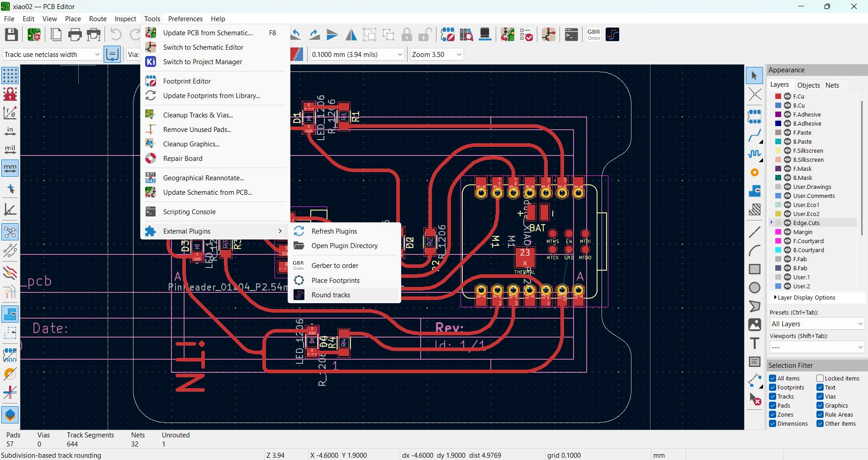Click the Margin magenta color swatch
The height and width of the screenshot is (460, 868).
(778, 232)
